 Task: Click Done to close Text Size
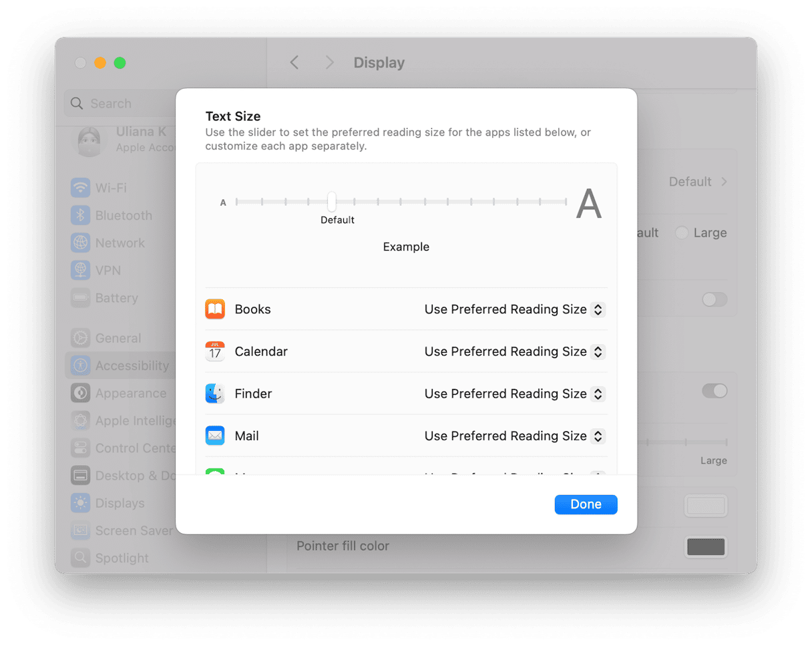coord(586,504)
